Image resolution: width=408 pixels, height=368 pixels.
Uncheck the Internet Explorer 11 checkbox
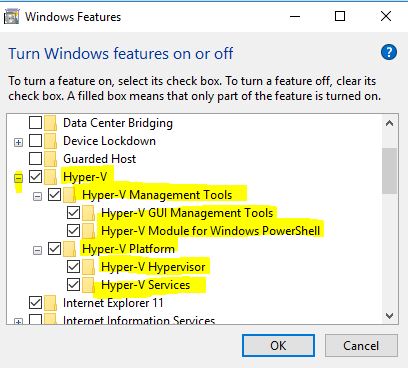pyautogui.click(x=35, y=303)
